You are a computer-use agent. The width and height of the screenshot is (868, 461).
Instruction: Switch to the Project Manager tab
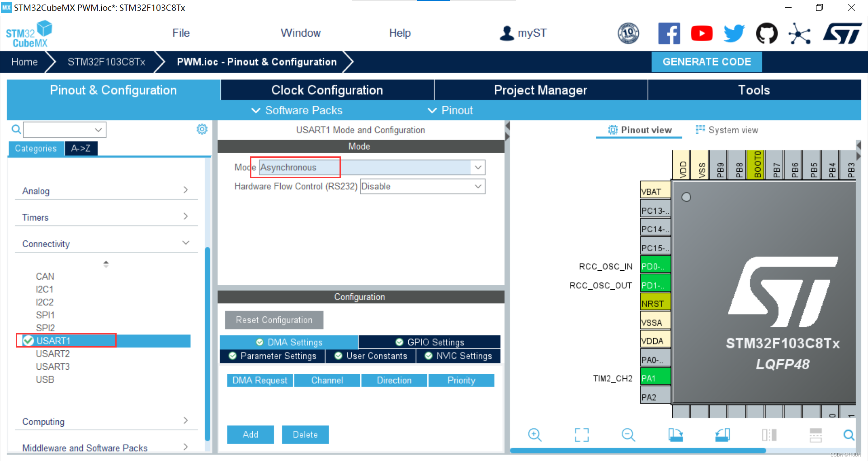[x=541, y=90]
